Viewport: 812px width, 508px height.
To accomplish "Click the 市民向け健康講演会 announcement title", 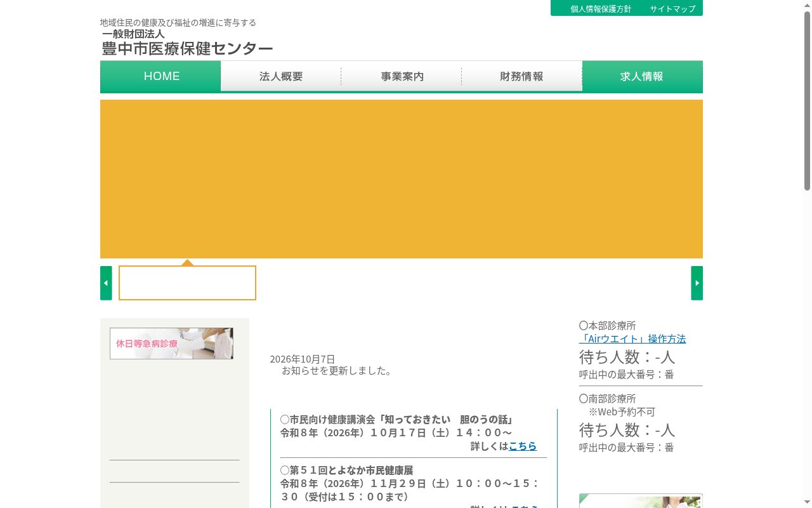I will tap(397, 419).
